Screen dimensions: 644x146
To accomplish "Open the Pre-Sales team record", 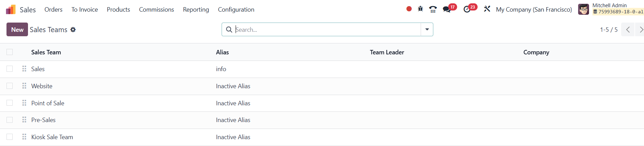I will point(43,120).
